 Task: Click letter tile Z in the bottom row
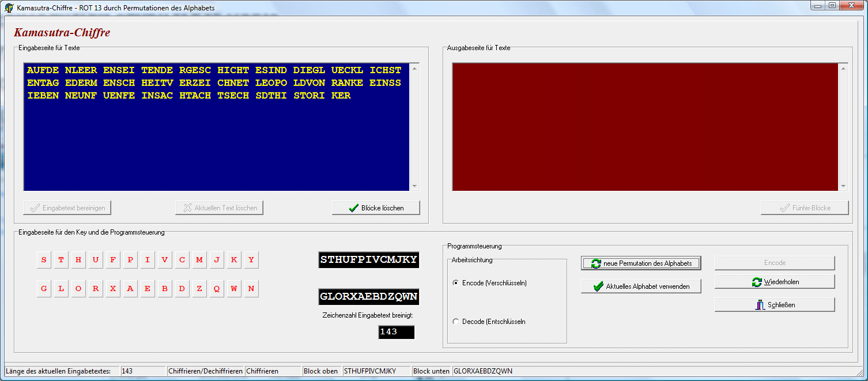coord(199,289)
